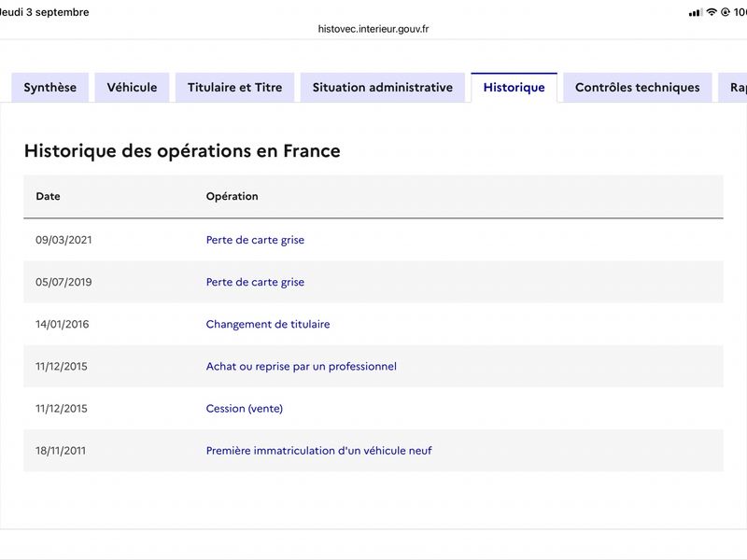The width and height of the screenshot is (747, 560).
Task: Tap the date shown in the status bar
Action: (44, 12)
